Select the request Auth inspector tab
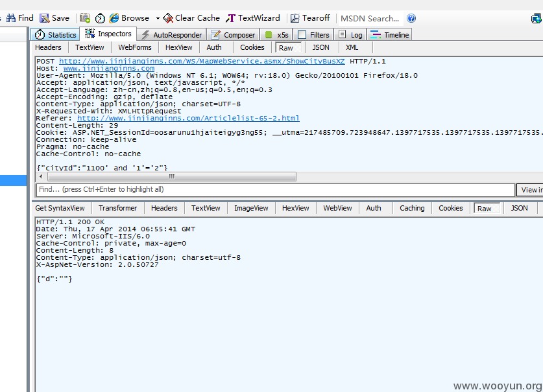 pos(214,47)
